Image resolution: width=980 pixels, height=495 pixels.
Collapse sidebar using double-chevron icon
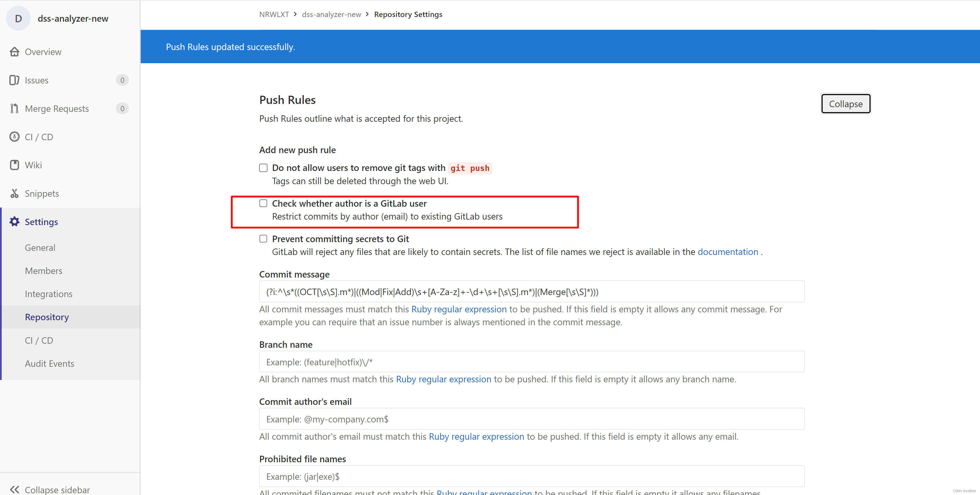[x=14, y=489]
